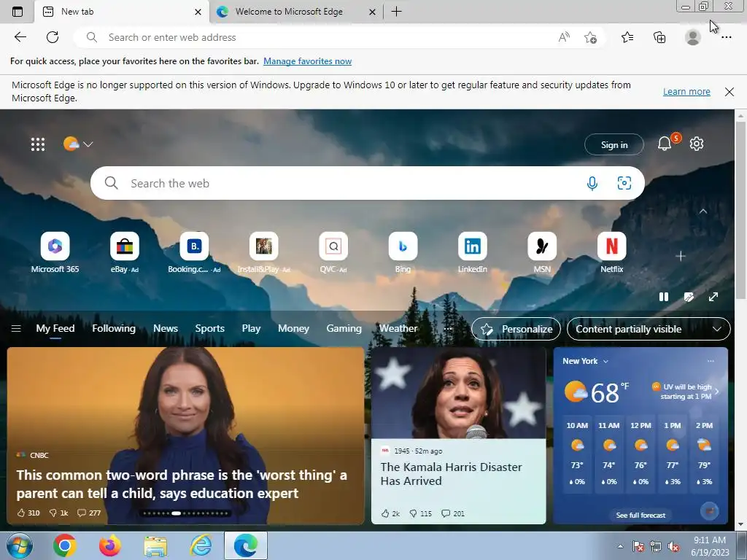Viewport: 747px width, 560px height.
Task: Click the Personalize button
Action: [516, 329]
